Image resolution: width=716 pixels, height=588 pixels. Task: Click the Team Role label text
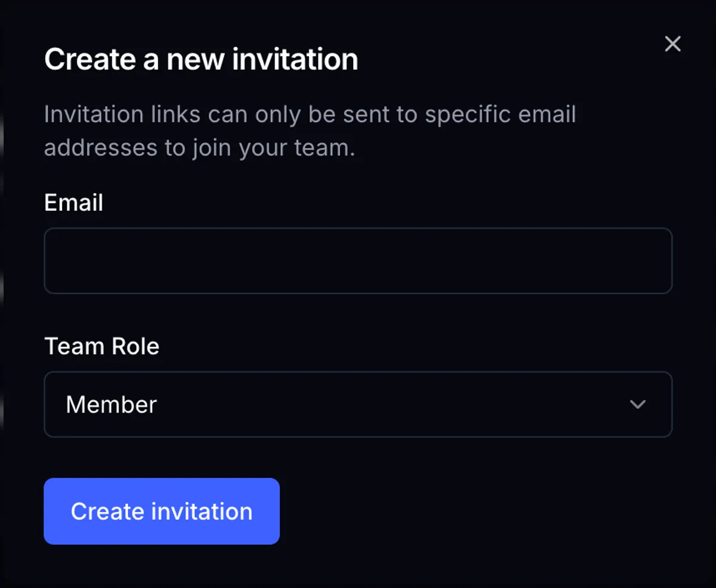point(101,346)
